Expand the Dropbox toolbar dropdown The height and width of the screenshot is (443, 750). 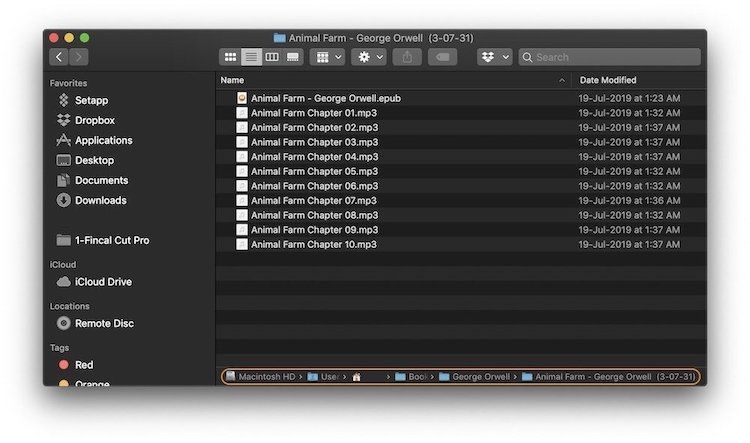coord(494,57)
